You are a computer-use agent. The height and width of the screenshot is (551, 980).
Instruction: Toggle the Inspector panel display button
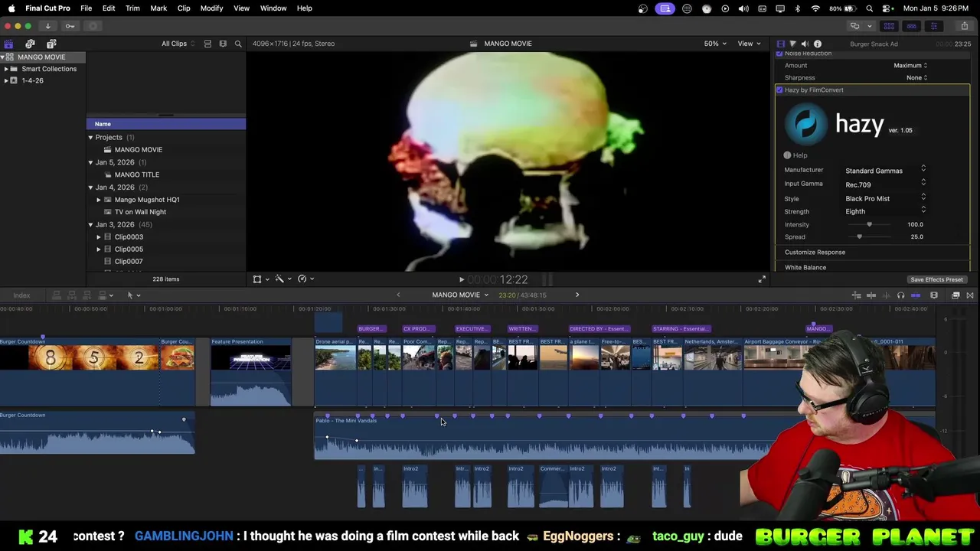coord(933,26)
